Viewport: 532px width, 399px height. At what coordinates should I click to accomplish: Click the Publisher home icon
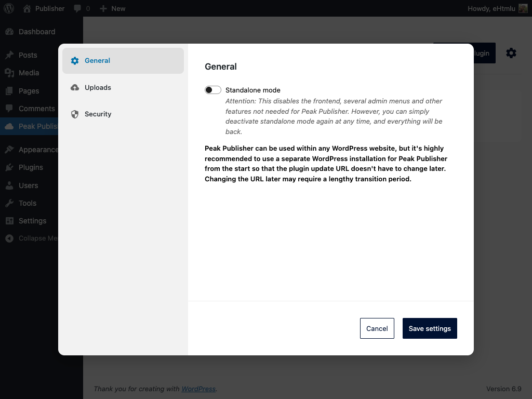[27, 8]
